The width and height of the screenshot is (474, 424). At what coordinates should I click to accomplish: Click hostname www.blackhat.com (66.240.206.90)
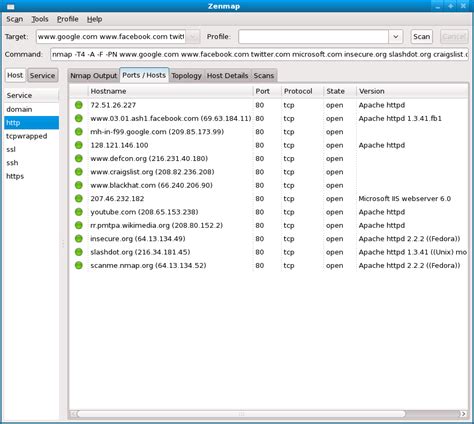[151, 185]
